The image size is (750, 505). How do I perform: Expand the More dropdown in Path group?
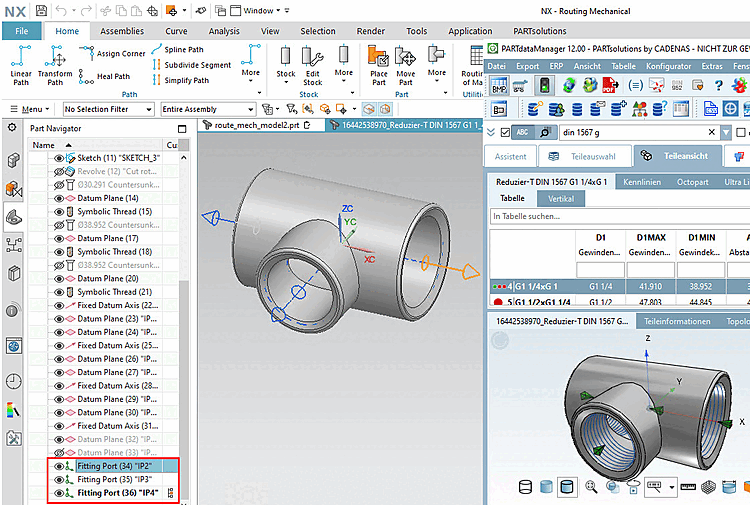(251, 72)
